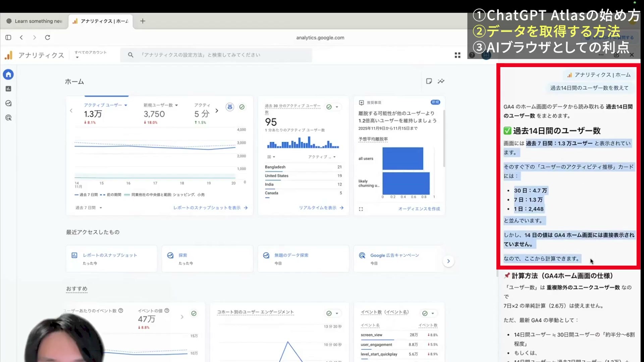Screen dimensions: 644x362
Task: Show more recently accessed items
Action: coord(448,261)
